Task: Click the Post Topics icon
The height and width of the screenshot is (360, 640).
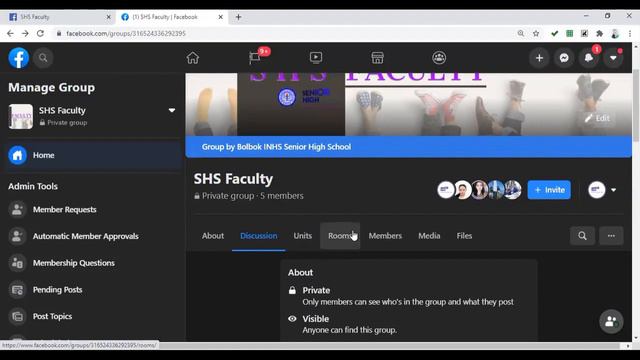Action: (17, 316)
